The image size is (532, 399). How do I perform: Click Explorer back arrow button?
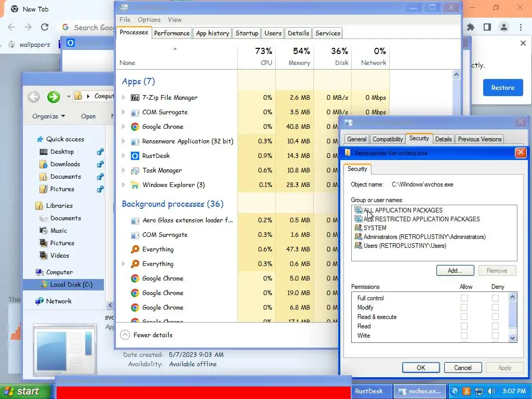[34, 97]
